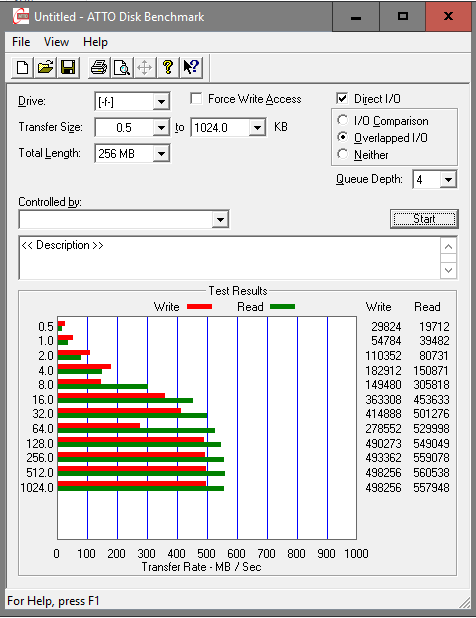
Task: Expand the Drive dropdown list
Action: [x=161, y=102]
